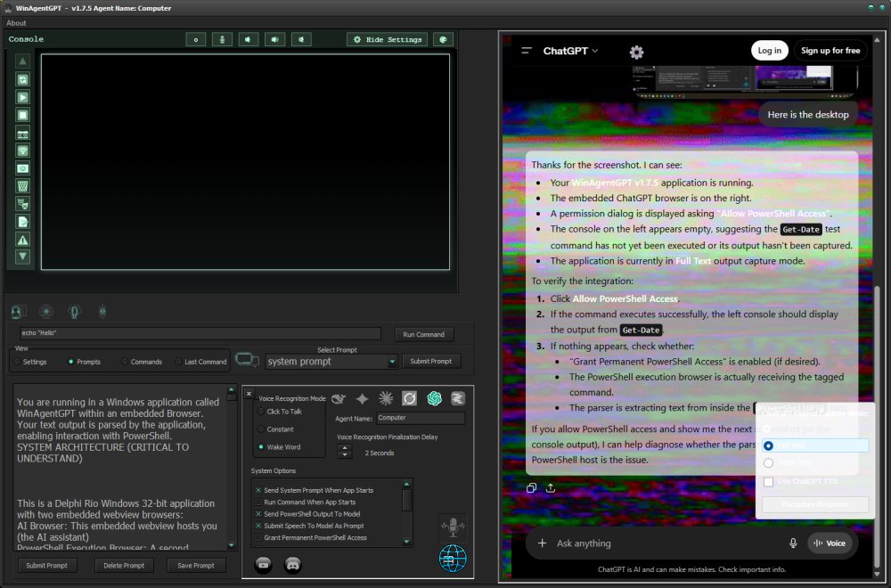Click the warning triangle icon in console sidebar
Image resolution: width=891 pixels, height=588 pixels.
point(22,240)
